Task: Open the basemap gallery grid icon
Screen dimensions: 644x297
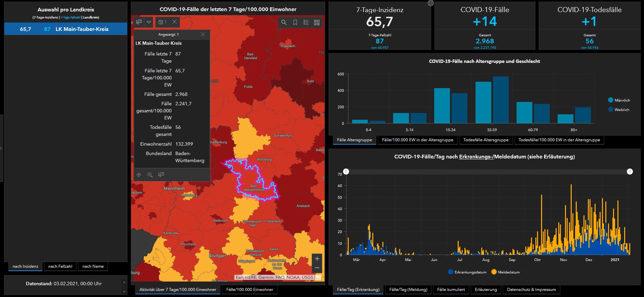Action: point(316,22)
